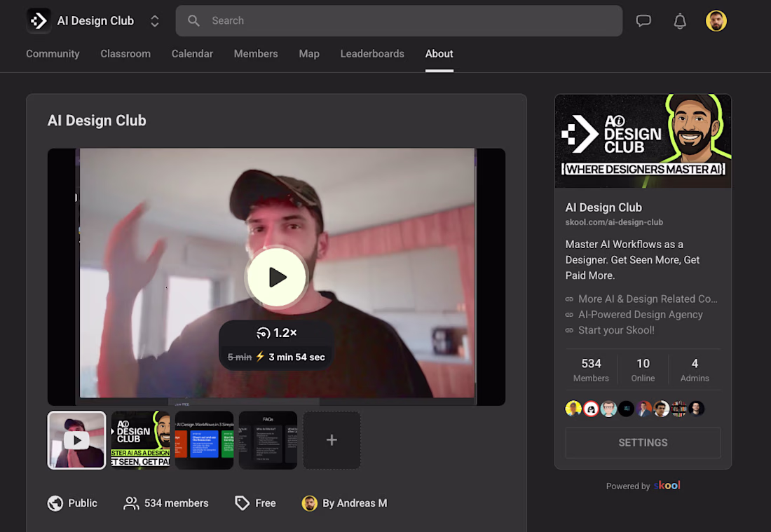The height and width of the screenshot is (532, 771).
Task: Click the AI Design Club sidebar title
Action: [603, 207]
